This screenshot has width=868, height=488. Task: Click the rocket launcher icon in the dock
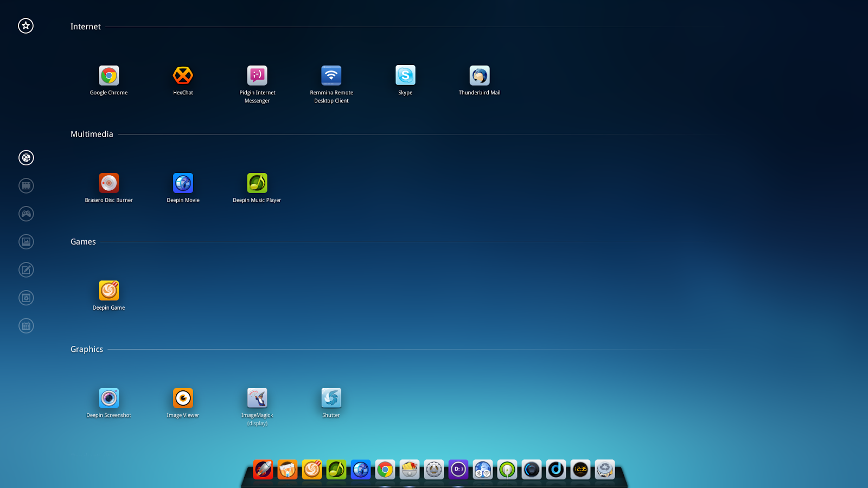pos(263,470)
